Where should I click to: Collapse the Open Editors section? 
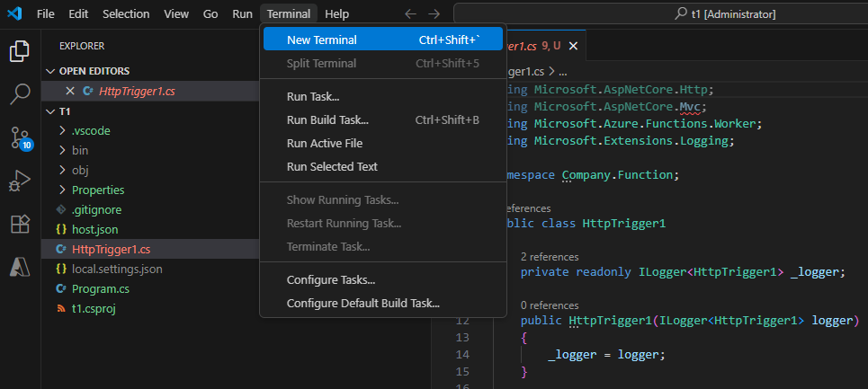click(94, 71)
